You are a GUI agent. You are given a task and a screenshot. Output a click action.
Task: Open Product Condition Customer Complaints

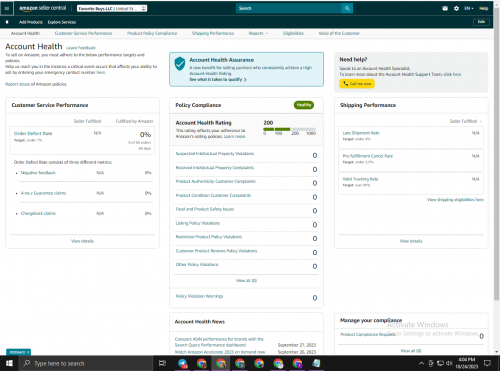click(x=213, y=195)
